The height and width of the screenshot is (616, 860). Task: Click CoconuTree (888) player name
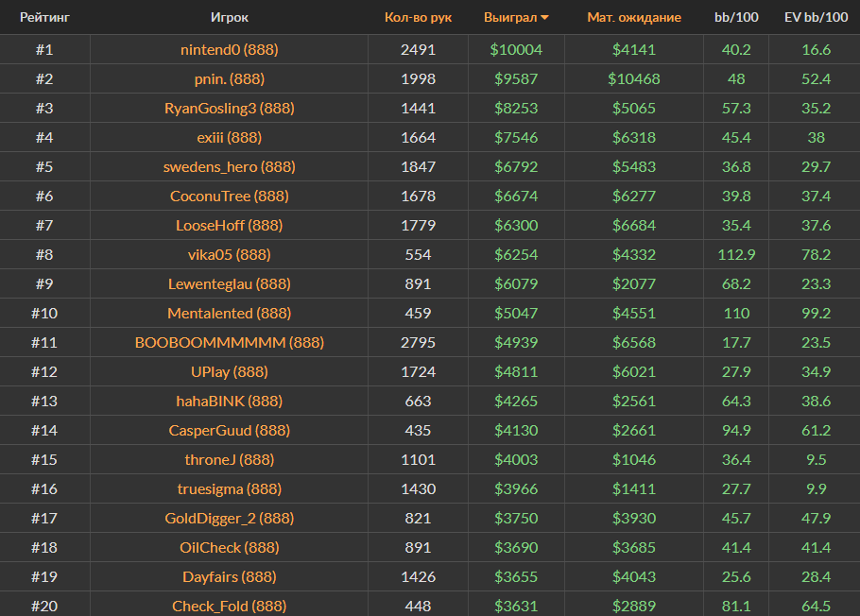[229, 196]
